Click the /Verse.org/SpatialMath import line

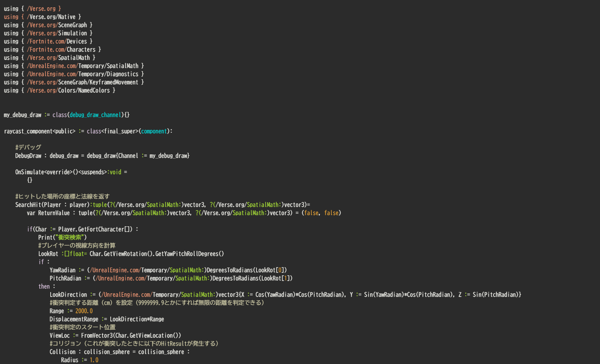coord(49,58)
